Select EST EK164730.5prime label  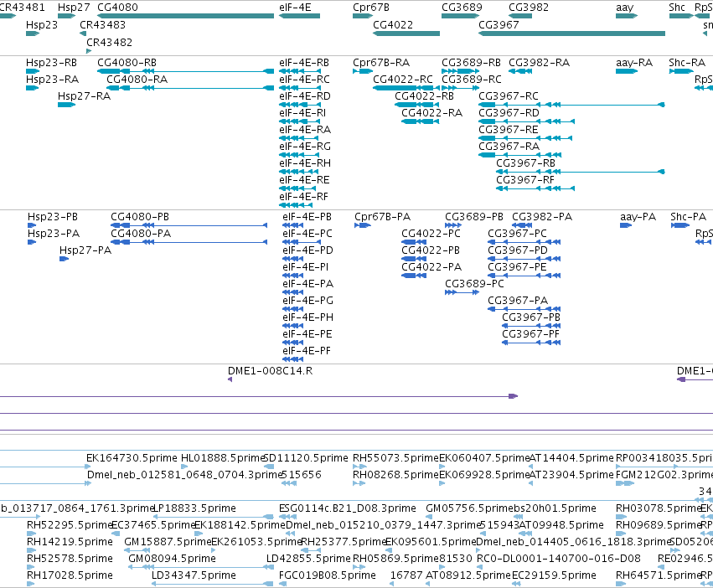point(132,458)
